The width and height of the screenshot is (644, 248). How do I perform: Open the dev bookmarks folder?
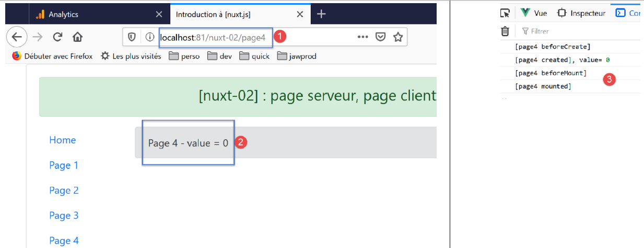click(219, 56)
